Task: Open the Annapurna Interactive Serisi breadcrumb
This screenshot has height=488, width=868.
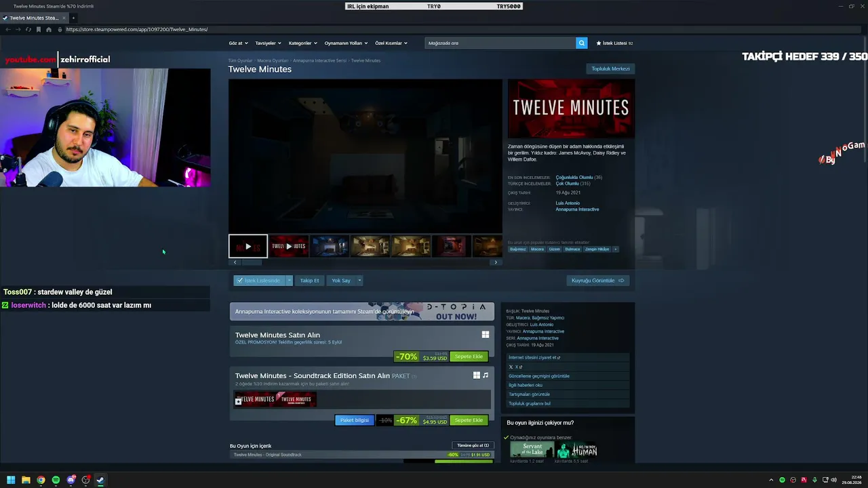Action: click(319, 60)
